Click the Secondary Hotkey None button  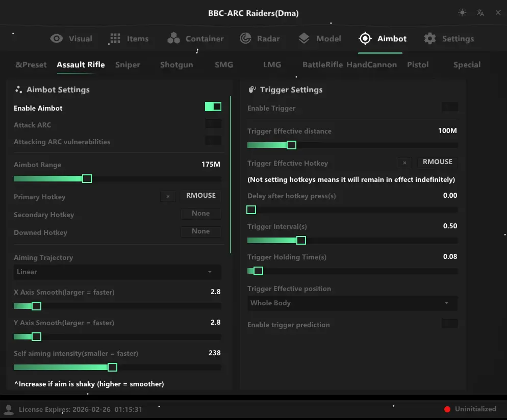tap(201, 214)
